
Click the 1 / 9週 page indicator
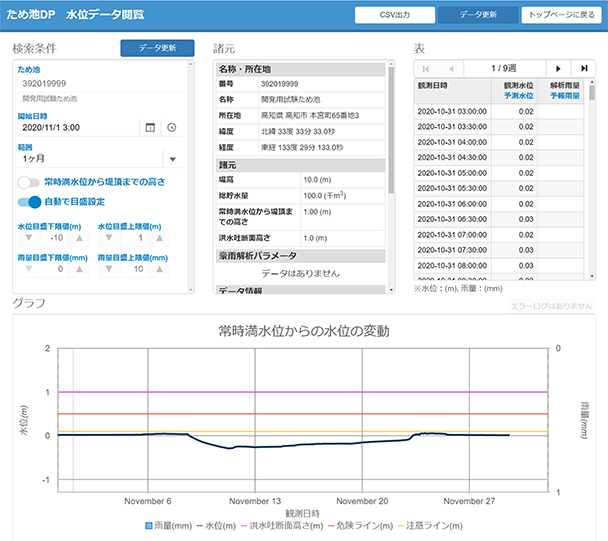[504, 69]
